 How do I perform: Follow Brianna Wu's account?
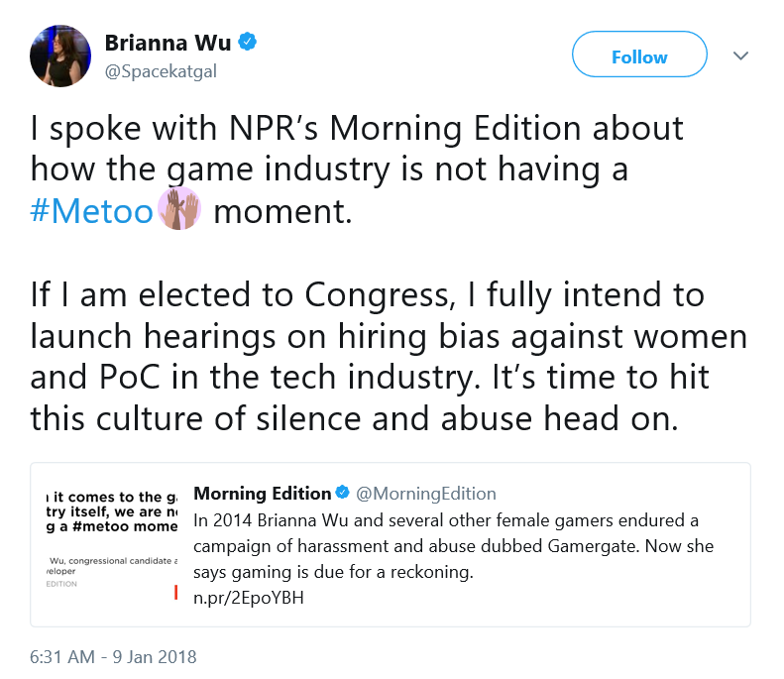639,55
